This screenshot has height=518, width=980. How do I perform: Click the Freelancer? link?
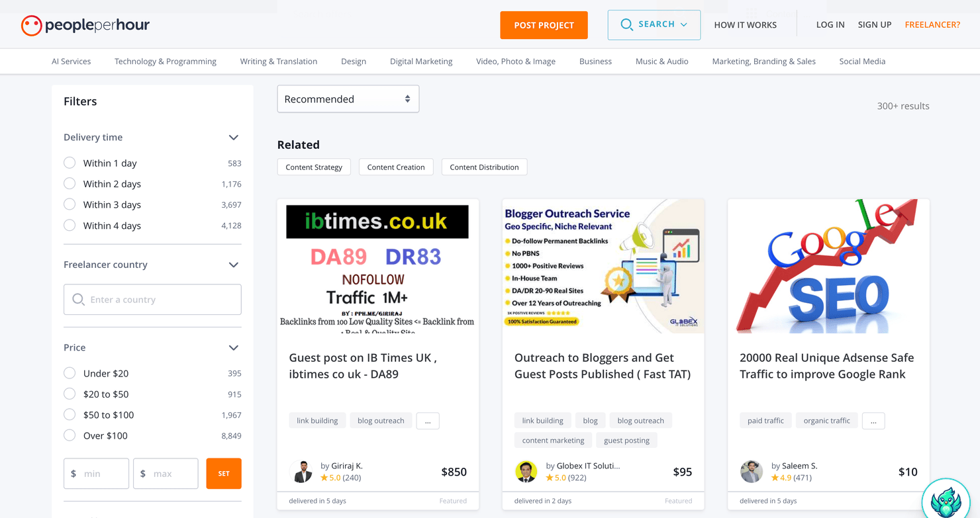tap(932, 25)
